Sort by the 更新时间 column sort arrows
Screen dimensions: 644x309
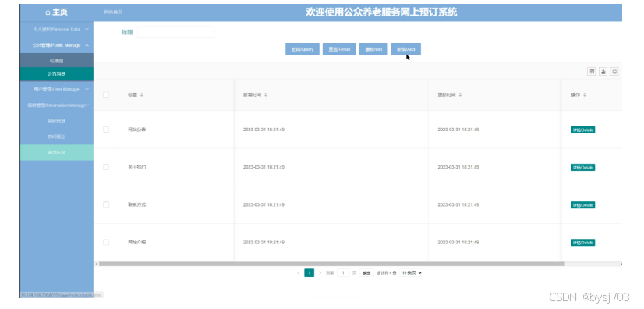tap(460, 95)
